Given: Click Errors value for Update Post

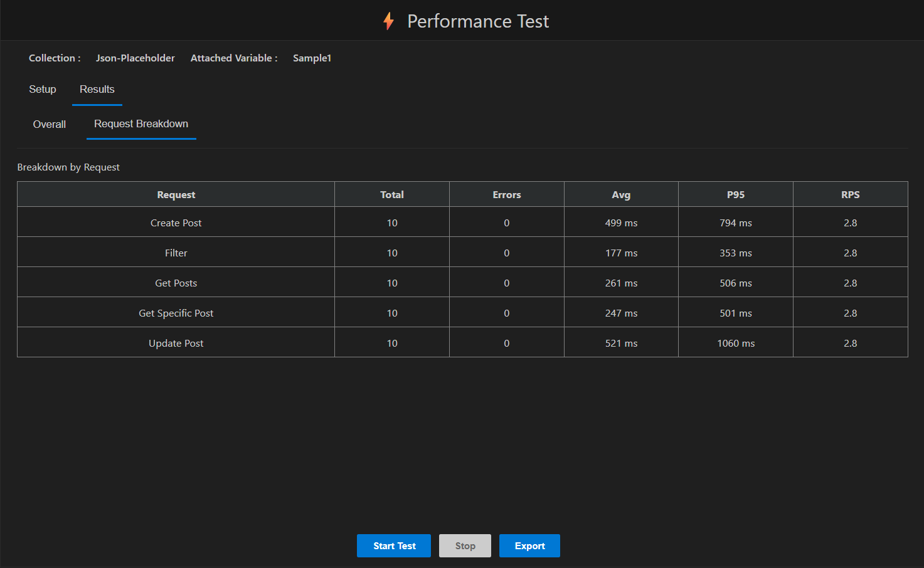Looking at the screenshot, I should point(507,343).
